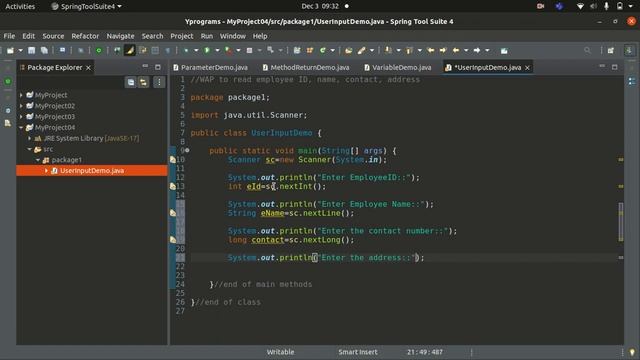Screen dimensions: 640x360
Task: Switch to Java perspective button
Action: pos(629,51)
